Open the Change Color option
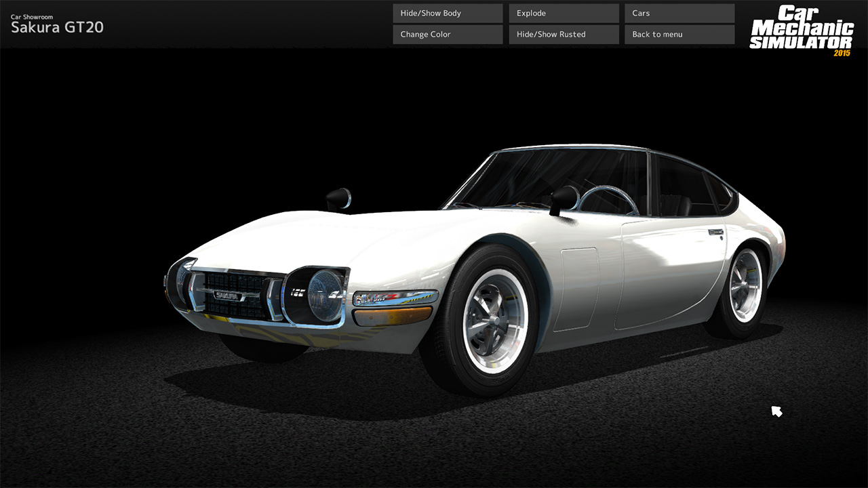Screen dimensions: 868x488 448,34
